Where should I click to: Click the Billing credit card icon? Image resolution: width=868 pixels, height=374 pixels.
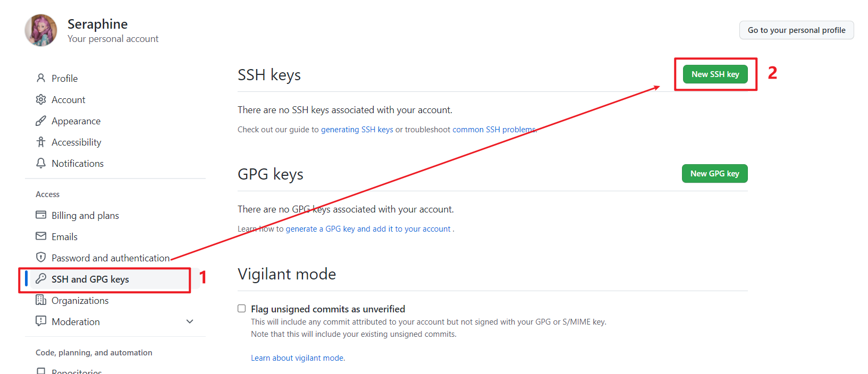(41, 215)
